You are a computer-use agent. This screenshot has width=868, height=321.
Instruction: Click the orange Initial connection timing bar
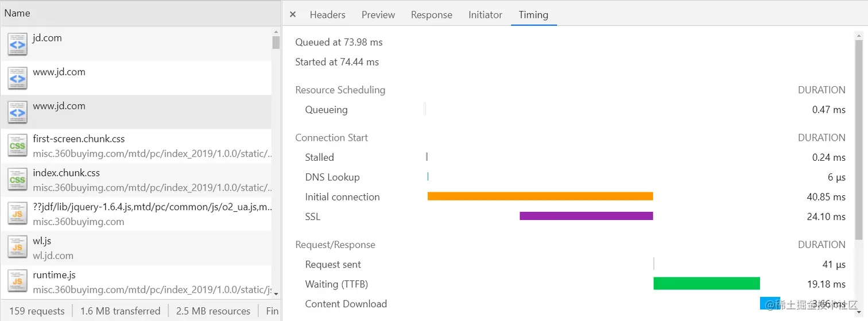[540, 196]
